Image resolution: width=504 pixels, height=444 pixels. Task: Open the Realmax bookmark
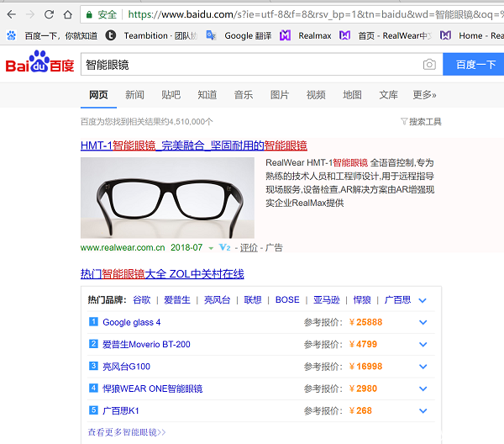(306, 35)
